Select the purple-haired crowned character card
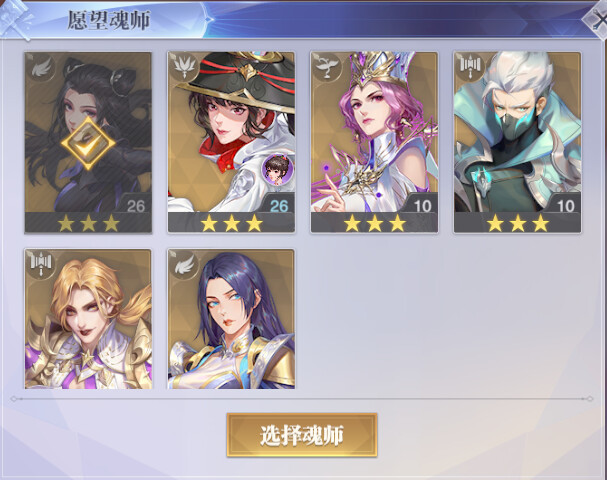The width and height of the screenshot is (607, 480). [374, 142]
